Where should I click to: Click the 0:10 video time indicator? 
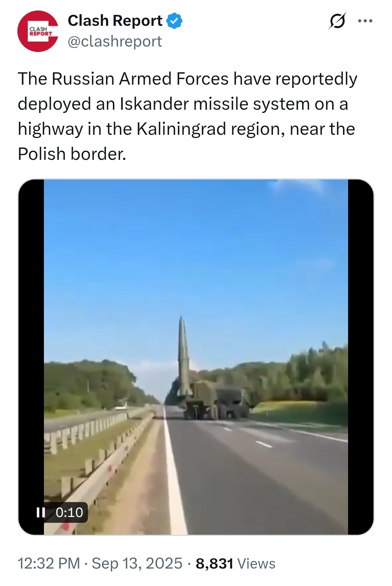pyautogui.click(x=69, y=512)
